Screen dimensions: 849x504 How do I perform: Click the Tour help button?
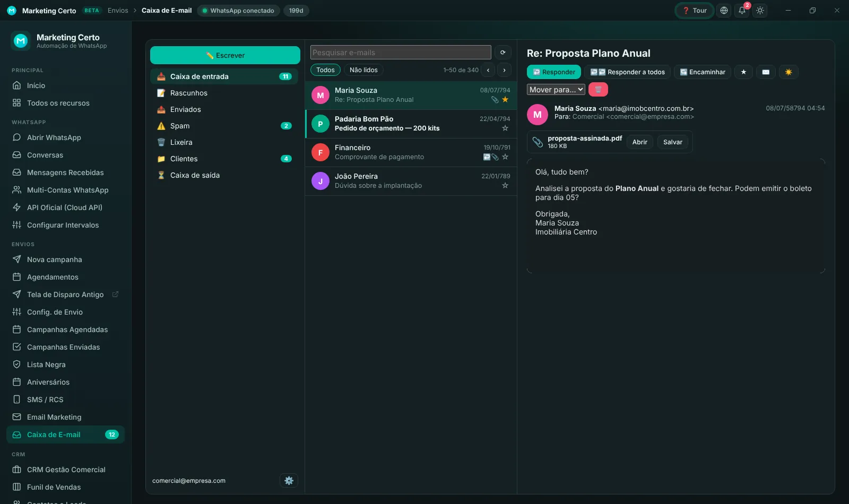[695, 11]
